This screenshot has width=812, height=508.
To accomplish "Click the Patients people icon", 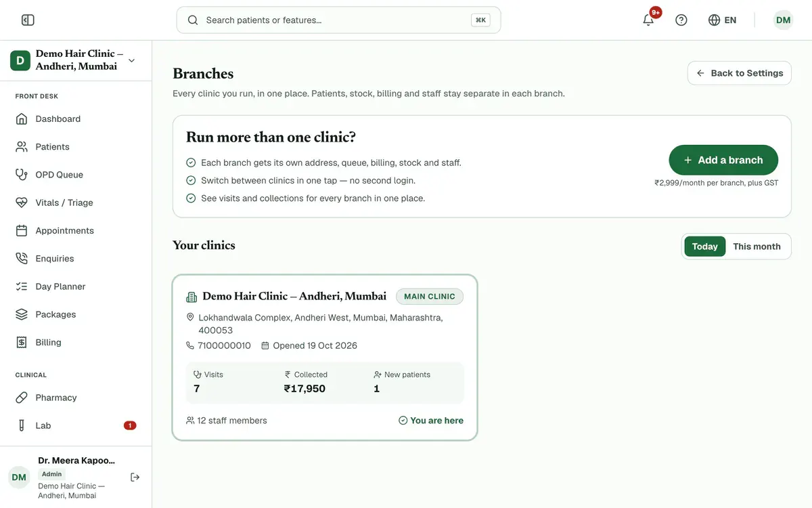I will point(22,146).
